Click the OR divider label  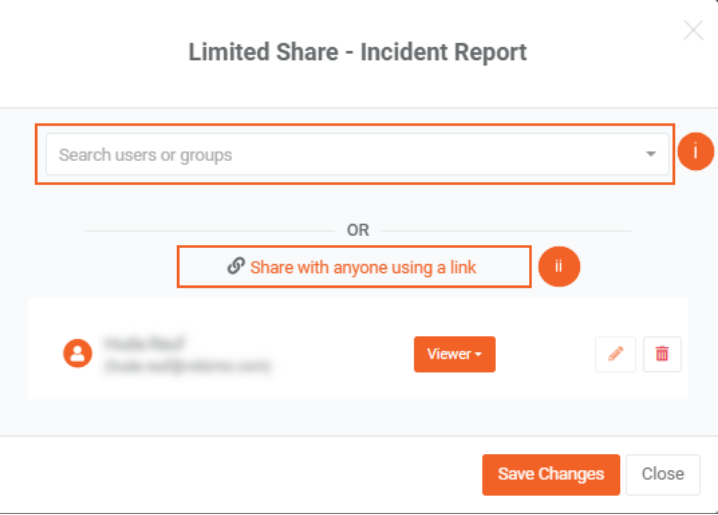click(x=358, y=230)
